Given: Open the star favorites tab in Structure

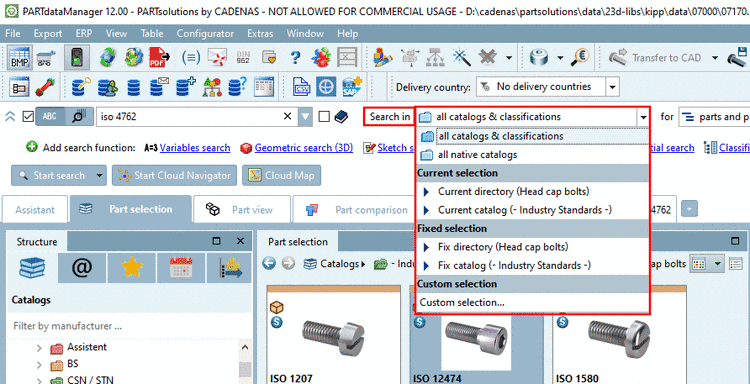Looking at the screenshot, I should (132, 268).
